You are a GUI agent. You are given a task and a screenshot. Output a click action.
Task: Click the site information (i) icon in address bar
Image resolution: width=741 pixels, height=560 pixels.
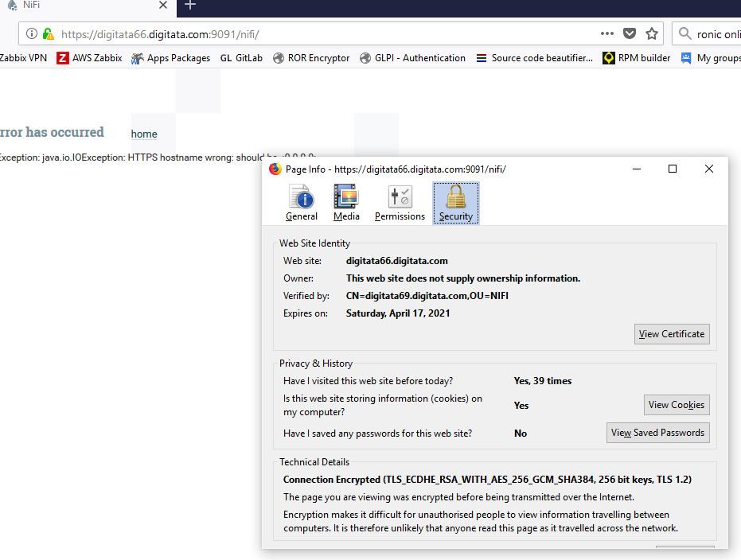click(x=32, y=34)
